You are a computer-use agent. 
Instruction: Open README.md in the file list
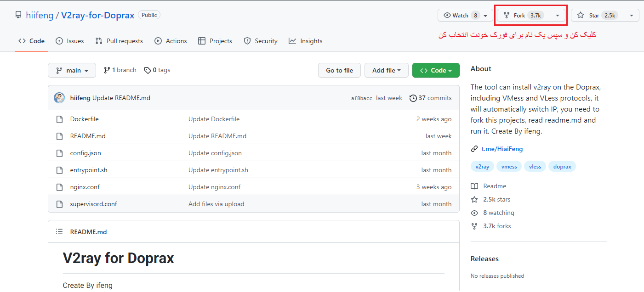[x=88, y=136]
